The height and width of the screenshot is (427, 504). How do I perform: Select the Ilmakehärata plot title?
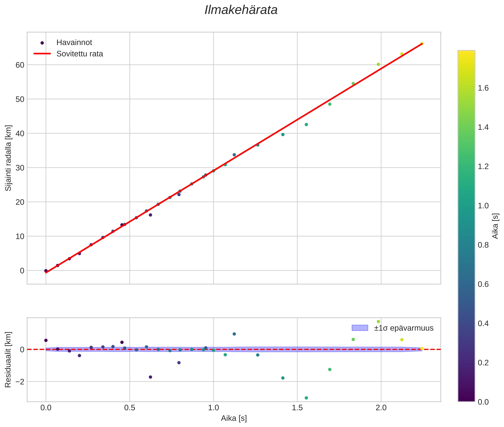click(241, 10)
